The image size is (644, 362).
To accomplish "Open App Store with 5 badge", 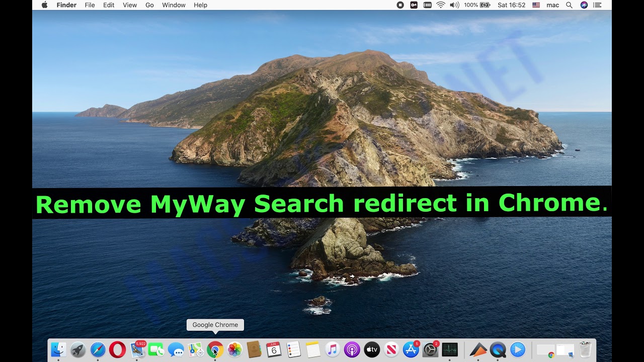I will pos(411,349).
